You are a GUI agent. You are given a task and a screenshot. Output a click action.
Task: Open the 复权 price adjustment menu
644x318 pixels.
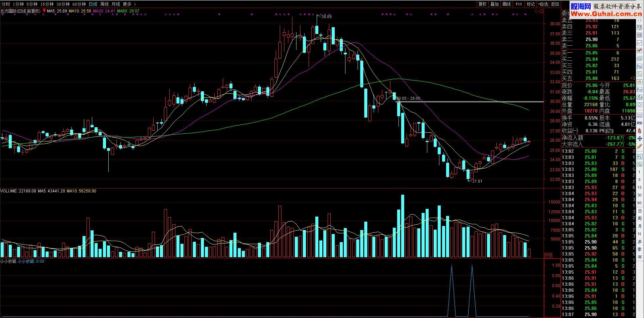(482, 4)
